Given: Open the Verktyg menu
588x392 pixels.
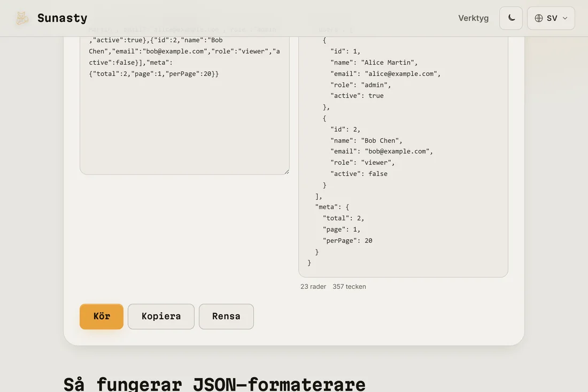Looking at the screenshot, I should point(473,18).
